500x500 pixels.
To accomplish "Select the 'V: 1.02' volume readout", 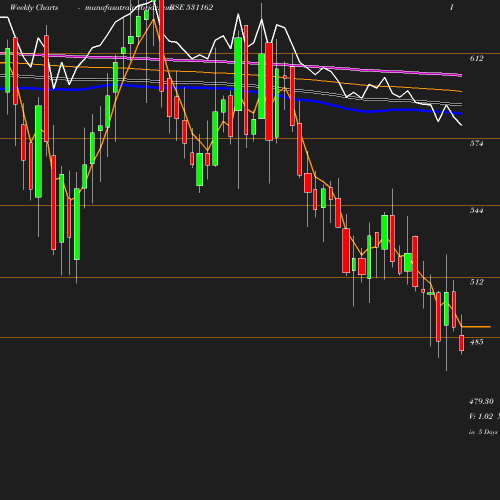I will pos(481,416).
